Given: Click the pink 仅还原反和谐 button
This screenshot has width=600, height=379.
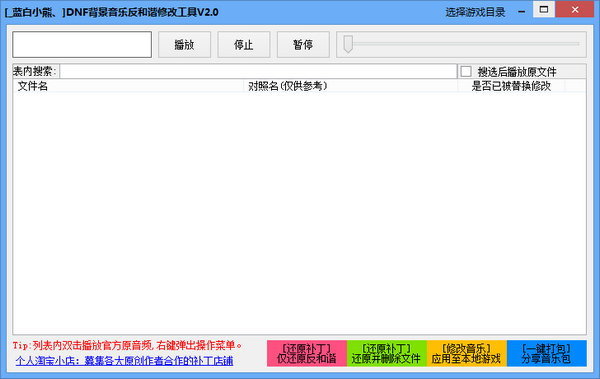Looking at the screenshot, I should pos(307,353).
